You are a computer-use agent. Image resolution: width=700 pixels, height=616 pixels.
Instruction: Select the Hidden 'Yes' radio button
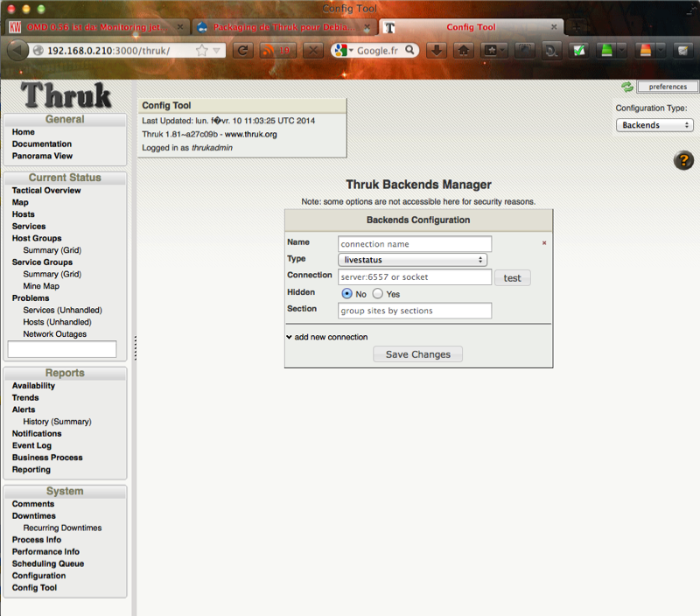(x=378, y=294)
